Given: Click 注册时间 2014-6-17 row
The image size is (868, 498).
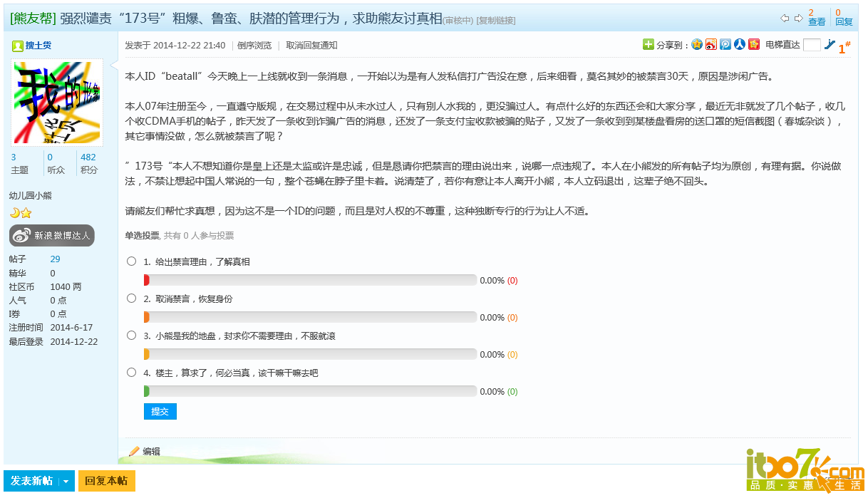Looking at the screenshot, I should coord(51,327).
